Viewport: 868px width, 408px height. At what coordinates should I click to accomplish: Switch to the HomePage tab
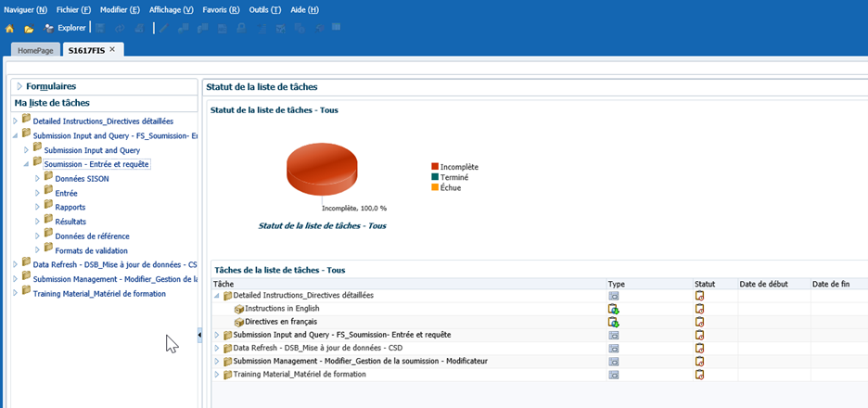[x=36, y=50]
